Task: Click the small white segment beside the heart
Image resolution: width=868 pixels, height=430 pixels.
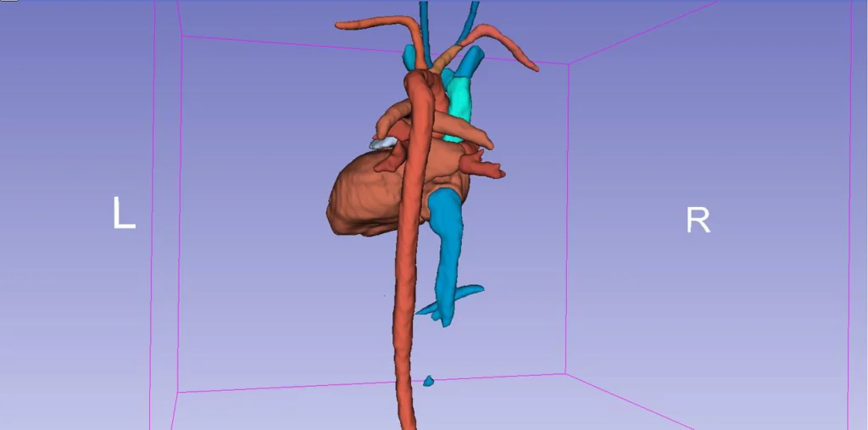Action: pyautogui.click(x=383, y=143)
